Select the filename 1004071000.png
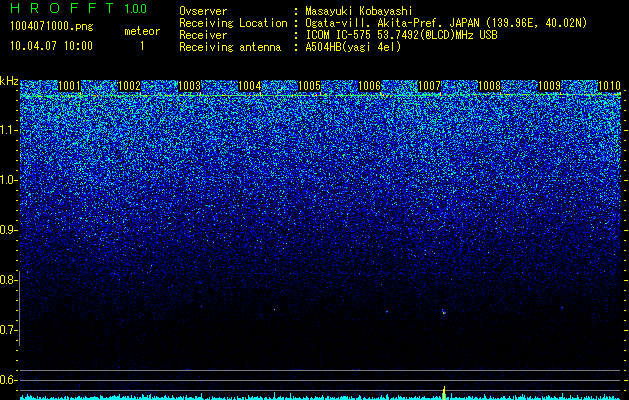This screenshot has width=629, height=400. [x=51, y=27]
